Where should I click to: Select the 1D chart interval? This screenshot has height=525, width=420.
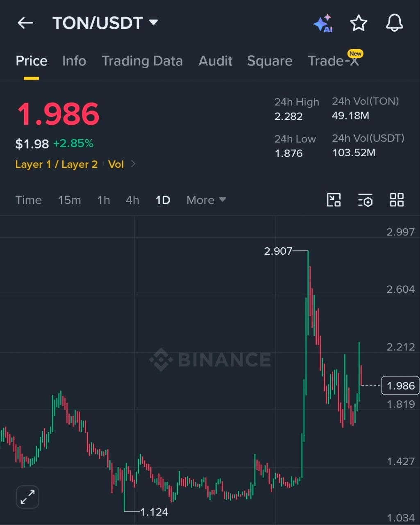coord(163,200)
